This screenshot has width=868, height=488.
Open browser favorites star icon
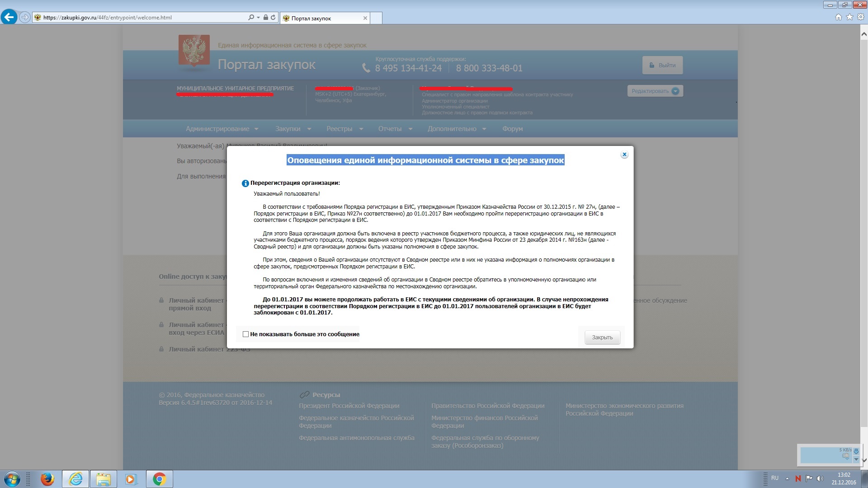pyautogui.click(x=849, y=17)
